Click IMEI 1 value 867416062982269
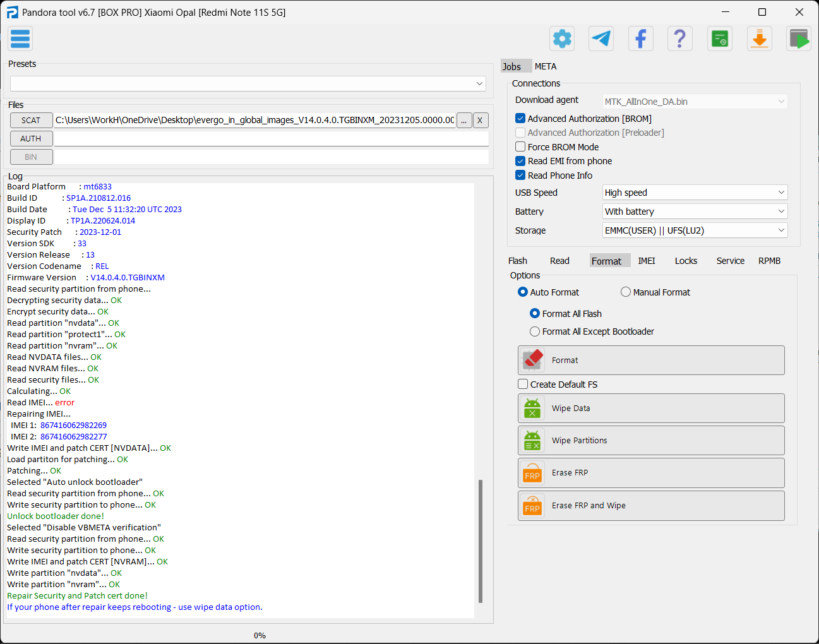The width and height of the screenshot is (819, 644). click(73, 425)
